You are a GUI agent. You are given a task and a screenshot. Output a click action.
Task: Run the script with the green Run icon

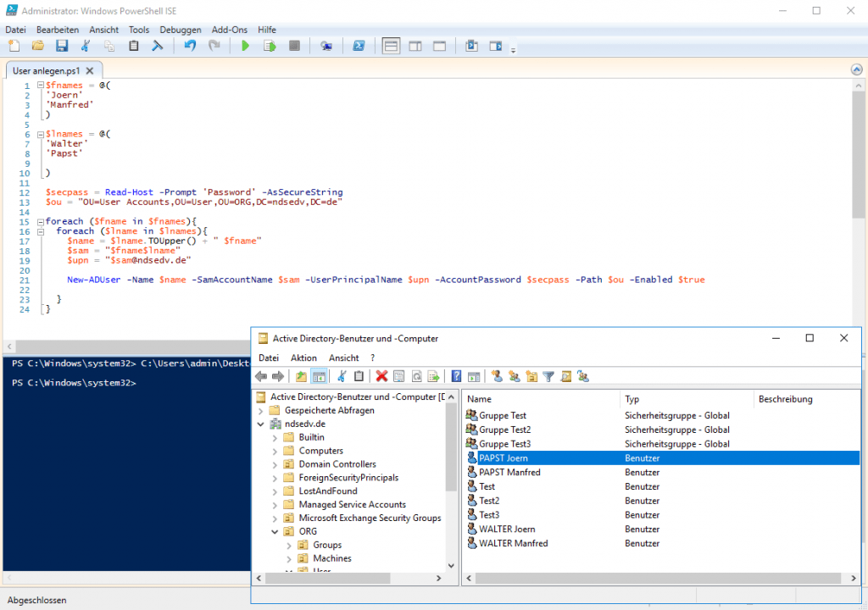[x=246, y=46]
